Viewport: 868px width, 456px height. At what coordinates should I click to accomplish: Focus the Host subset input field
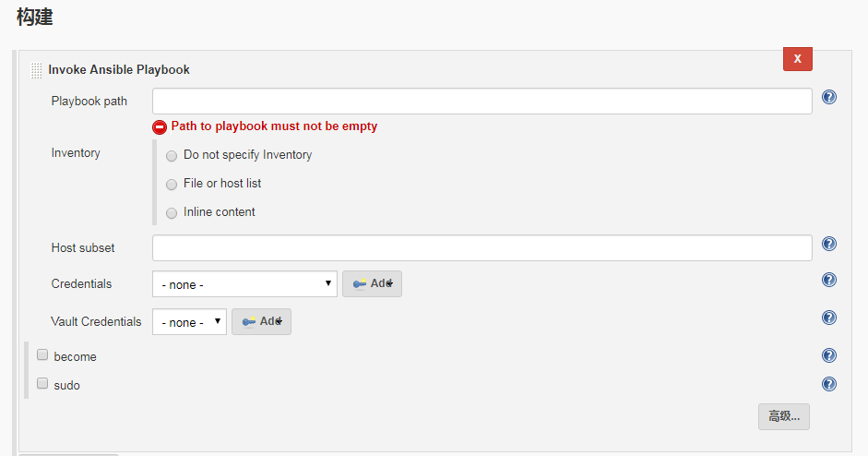(x=482, y=247)
